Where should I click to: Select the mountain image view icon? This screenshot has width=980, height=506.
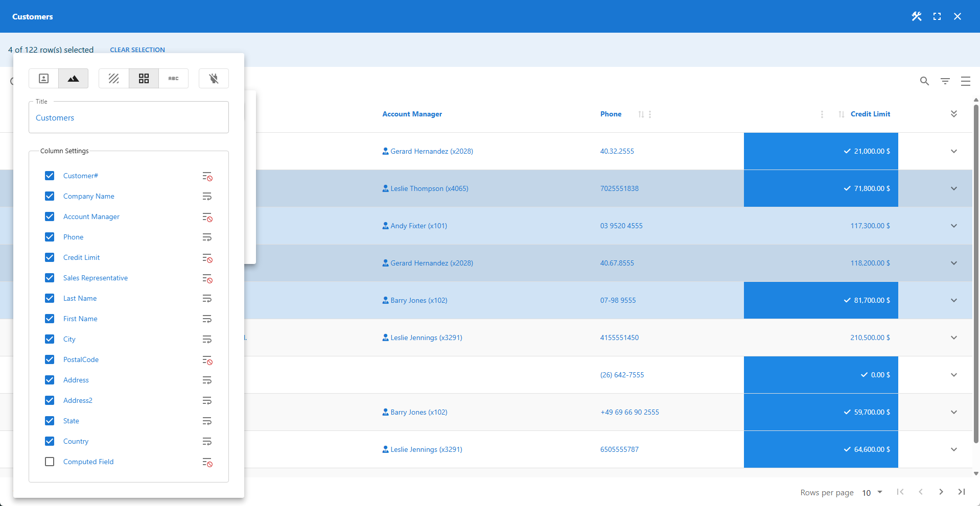point(73,78)
